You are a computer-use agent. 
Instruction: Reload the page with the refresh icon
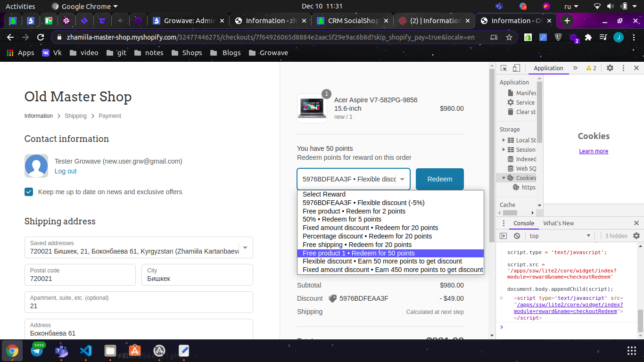coord(41,37)
